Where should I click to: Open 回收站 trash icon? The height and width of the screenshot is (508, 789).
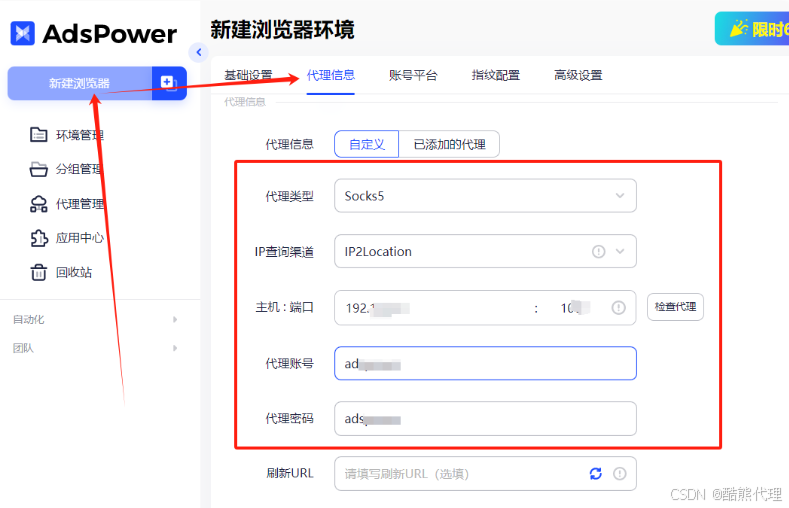[39, 272]
